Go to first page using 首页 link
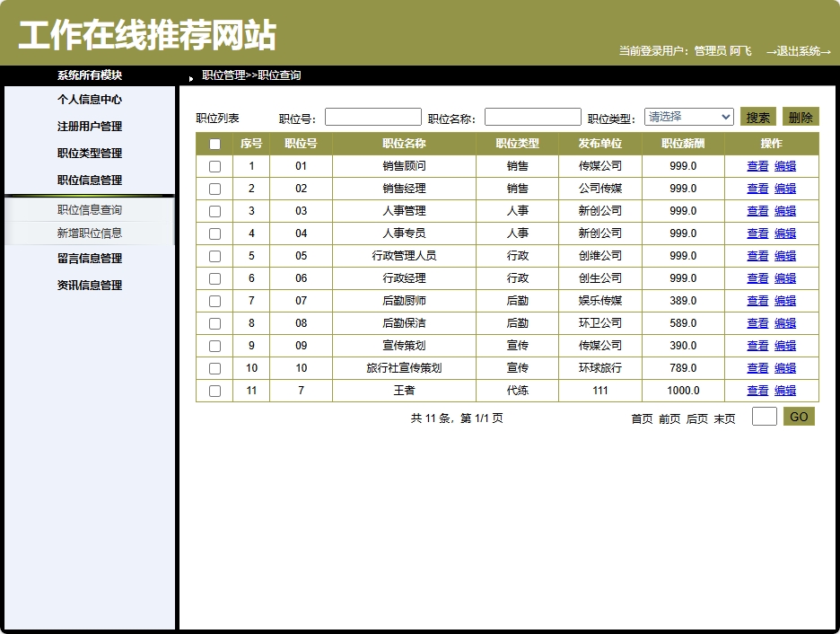 point(639,418)
